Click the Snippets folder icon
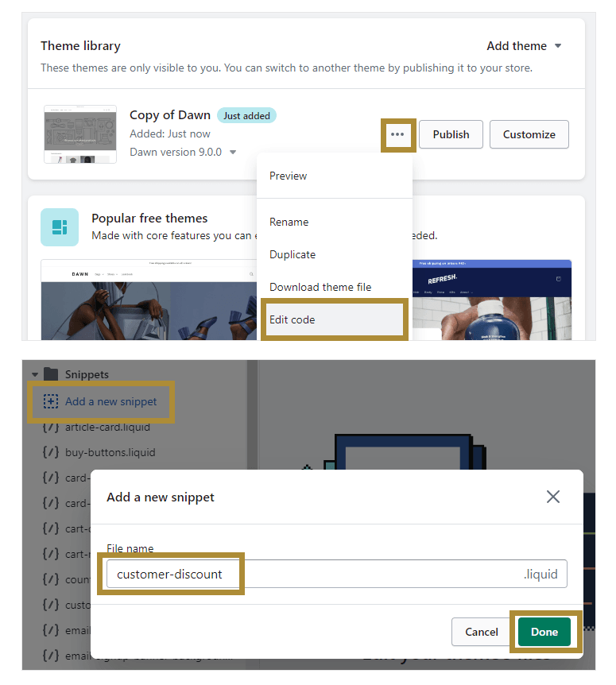 pos(52,374)
